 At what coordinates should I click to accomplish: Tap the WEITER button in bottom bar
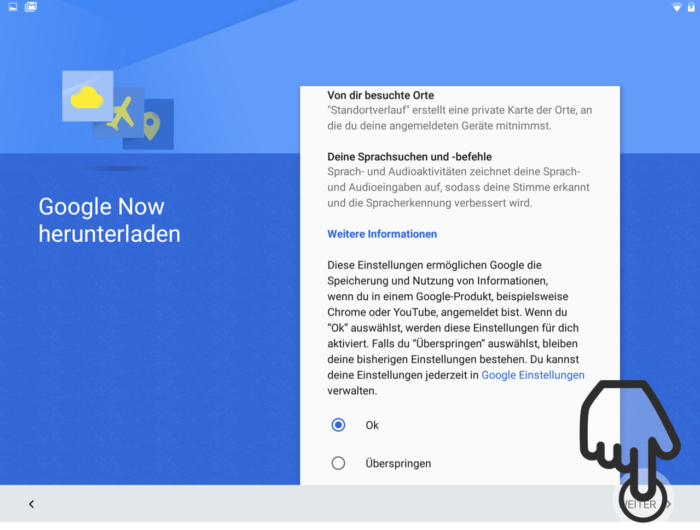(645, 504)
